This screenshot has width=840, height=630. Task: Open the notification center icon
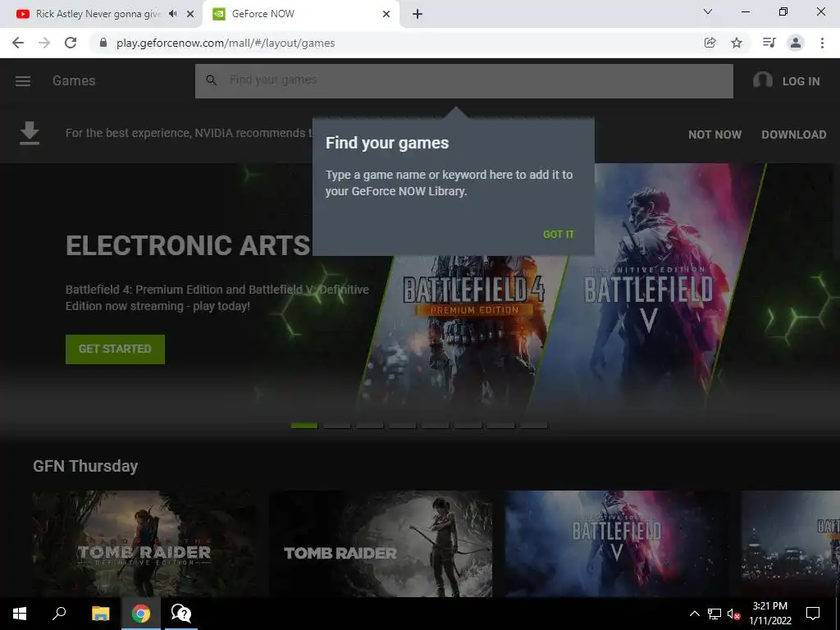(813, 614)
